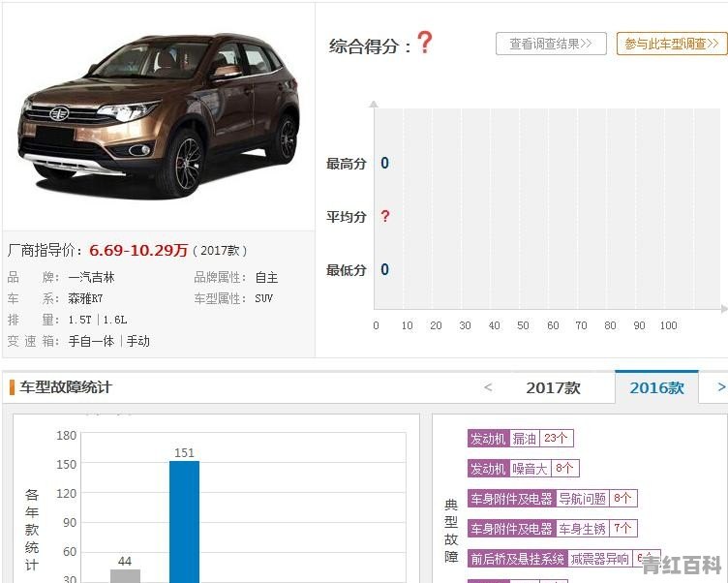Switch to the 2017款 tab
This screenshot has height=583, width=728.
(553, 387)
